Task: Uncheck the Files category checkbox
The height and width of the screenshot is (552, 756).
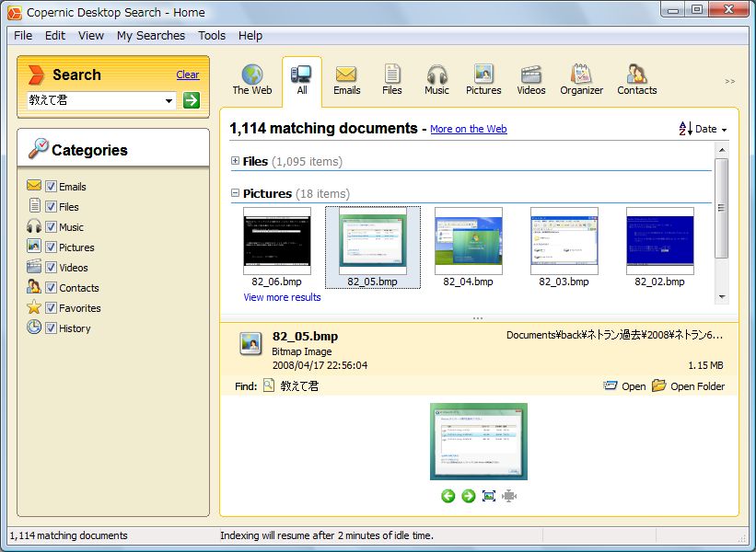Action: click(52, 207)
